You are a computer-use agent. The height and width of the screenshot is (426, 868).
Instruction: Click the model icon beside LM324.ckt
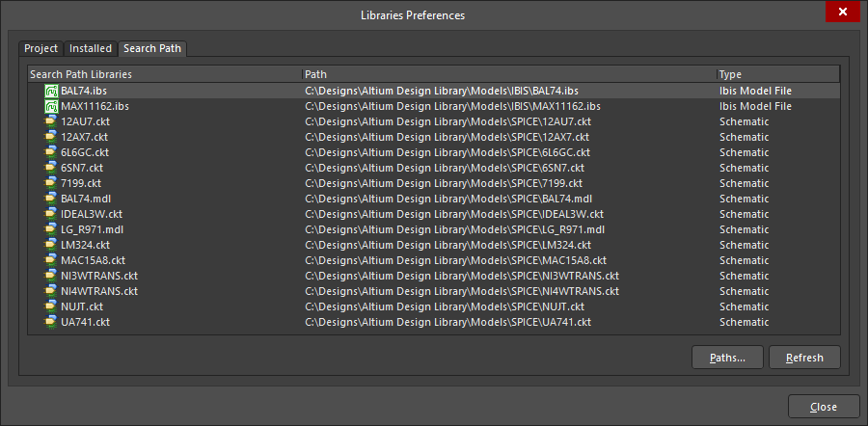pos(51,245)
